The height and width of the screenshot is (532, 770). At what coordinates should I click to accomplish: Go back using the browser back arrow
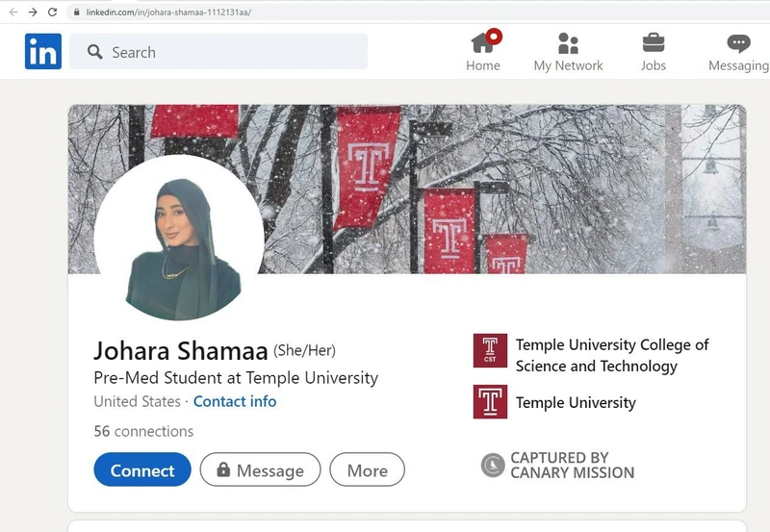coord(13,12)
